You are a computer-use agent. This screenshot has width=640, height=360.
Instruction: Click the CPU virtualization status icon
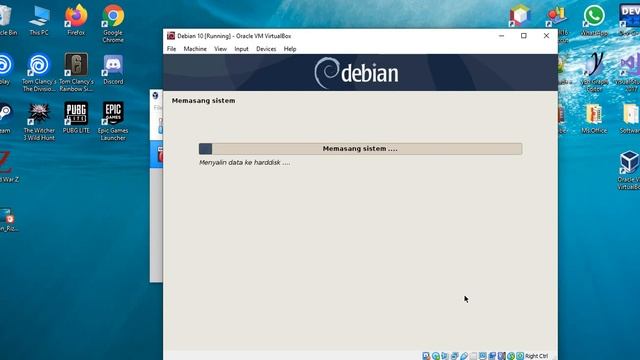tap(502, 356)
